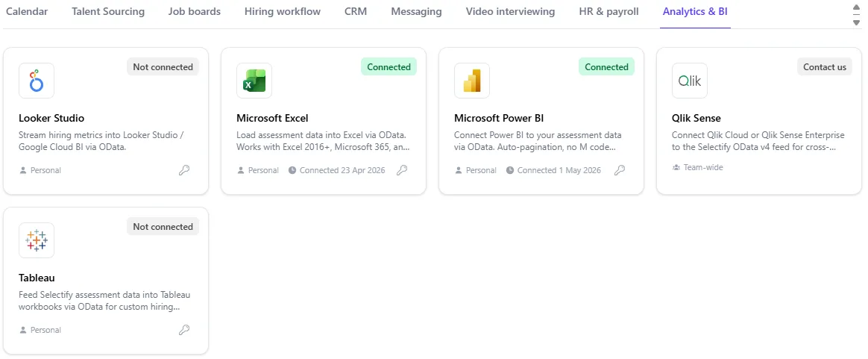Click Not connected badge on Looker Studio
The width and height of the screenshot is (868, 359).
point(163,67)
